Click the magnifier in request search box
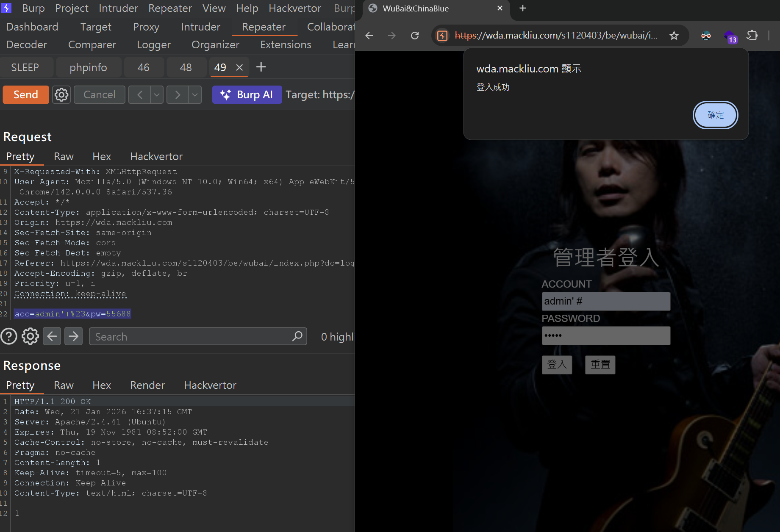This screenshot has width=780, height=532. coord(297,336)
